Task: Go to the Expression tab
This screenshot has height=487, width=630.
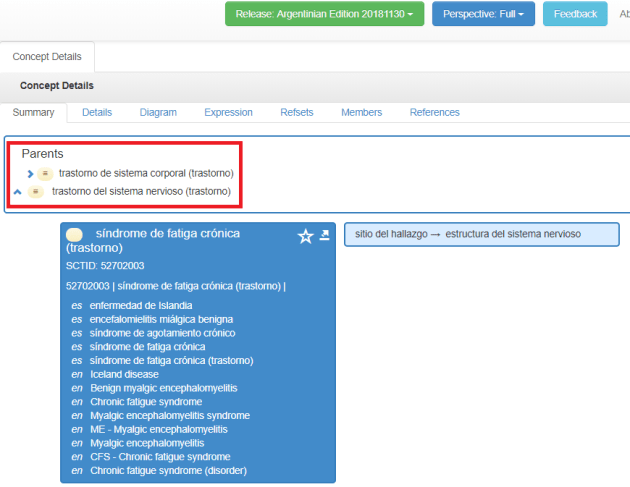Action: [x=228, y=112]
